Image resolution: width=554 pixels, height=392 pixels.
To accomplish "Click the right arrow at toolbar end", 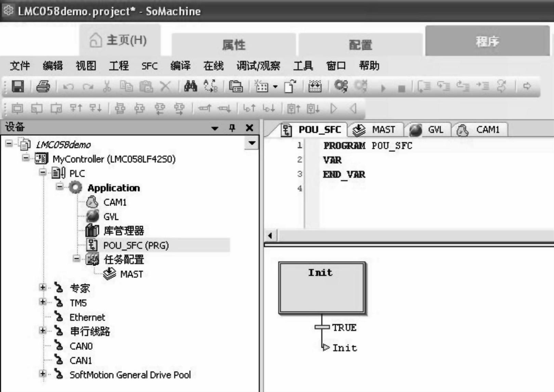I will click(x=527, y=86).
